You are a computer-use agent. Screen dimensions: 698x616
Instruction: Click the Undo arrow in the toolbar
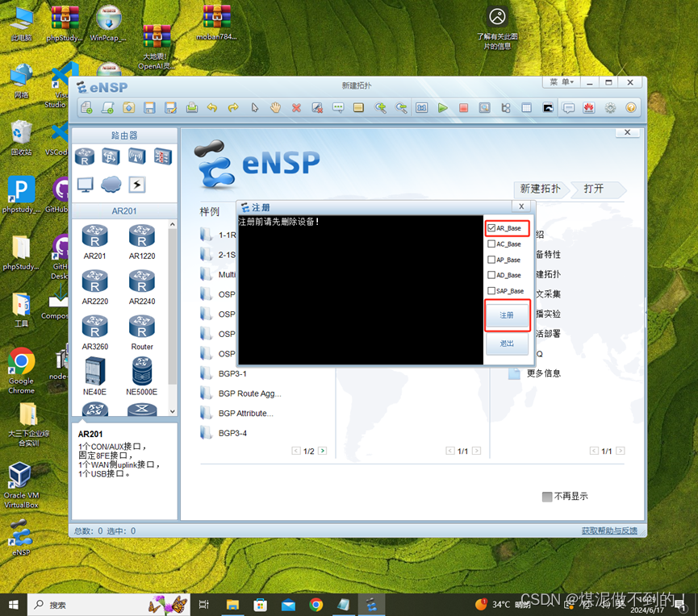pyautogui.click(x=212, y=107)
